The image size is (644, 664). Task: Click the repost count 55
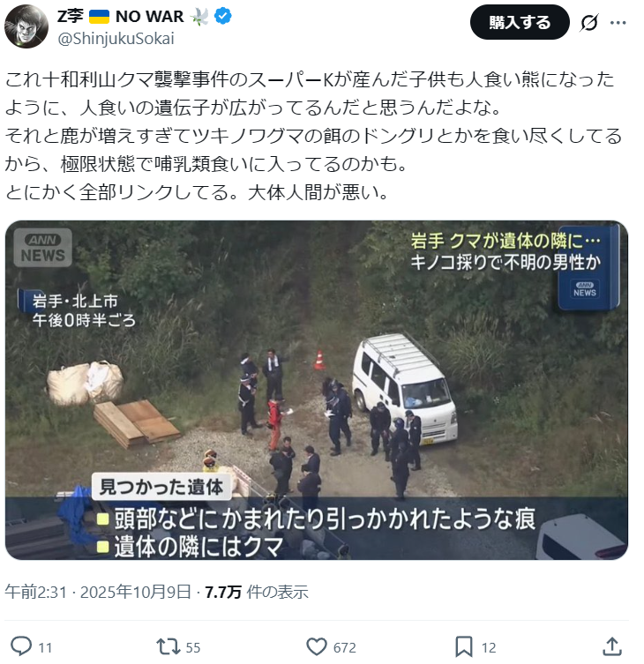pos(193,647)
